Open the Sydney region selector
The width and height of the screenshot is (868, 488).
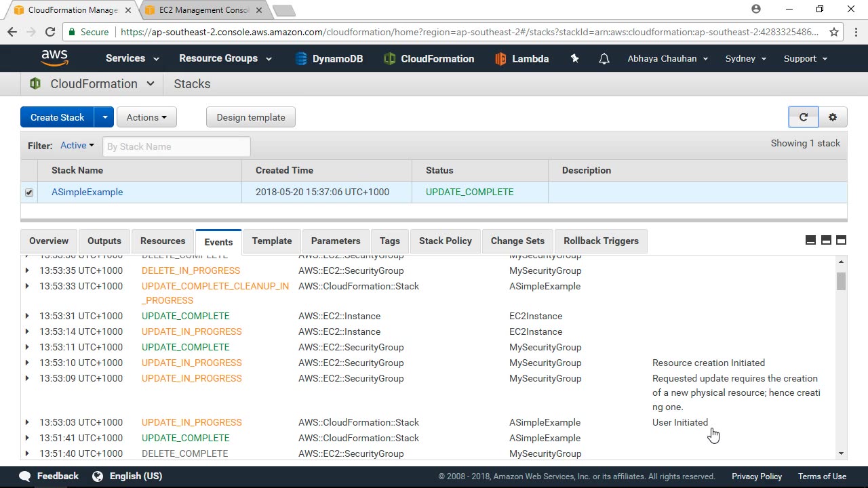tap(746, 58)
